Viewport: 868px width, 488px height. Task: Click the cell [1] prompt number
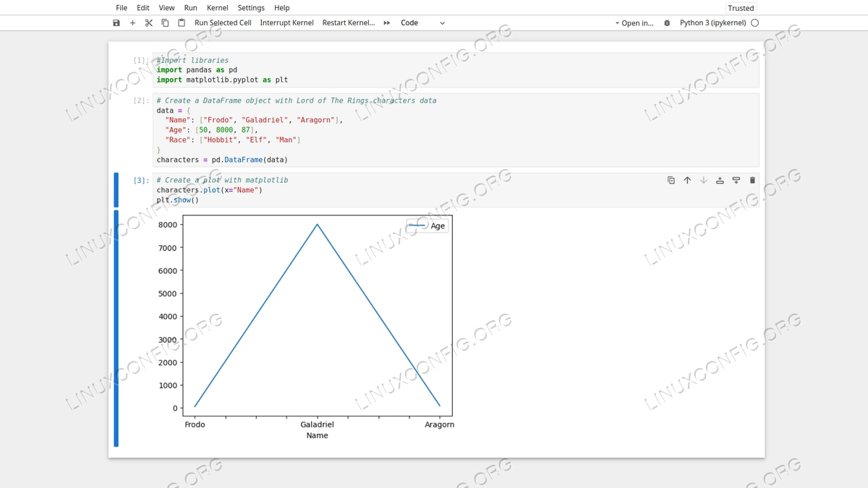(141, 61)
